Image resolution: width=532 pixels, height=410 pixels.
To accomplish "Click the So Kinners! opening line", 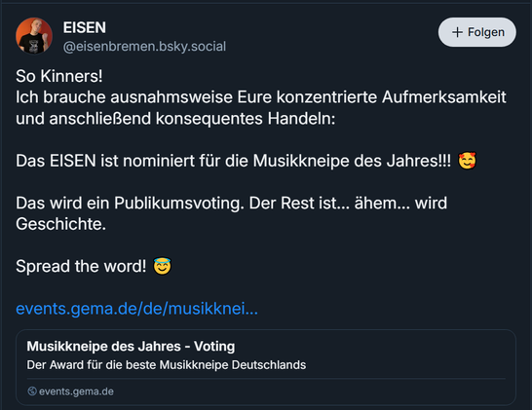I will (59, 76).
